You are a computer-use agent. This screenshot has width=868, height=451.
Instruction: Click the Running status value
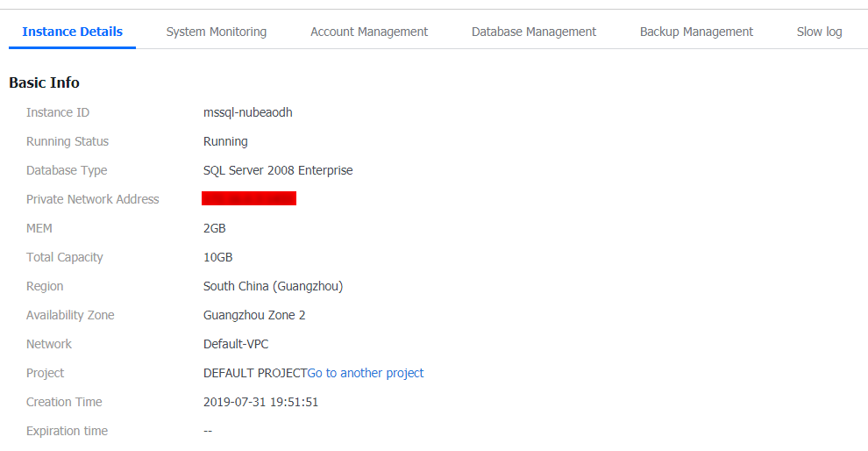coord(225,141)
